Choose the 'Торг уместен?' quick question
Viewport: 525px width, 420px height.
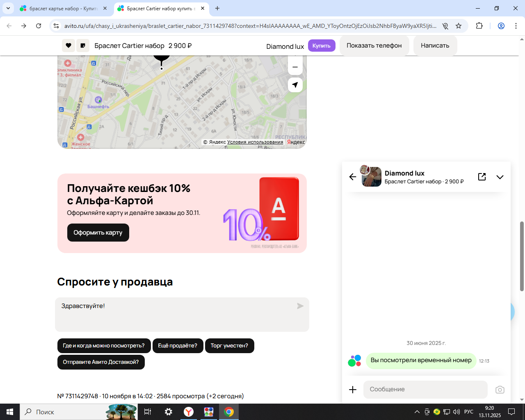(229, 346)
